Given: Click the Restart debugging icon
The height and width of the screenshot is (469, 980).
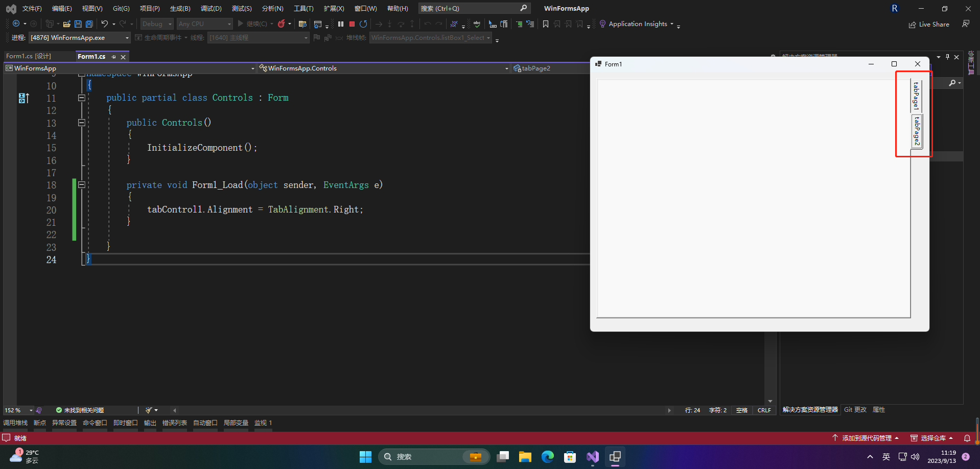Looking at the screenshot, I should [x=363, y=24].
